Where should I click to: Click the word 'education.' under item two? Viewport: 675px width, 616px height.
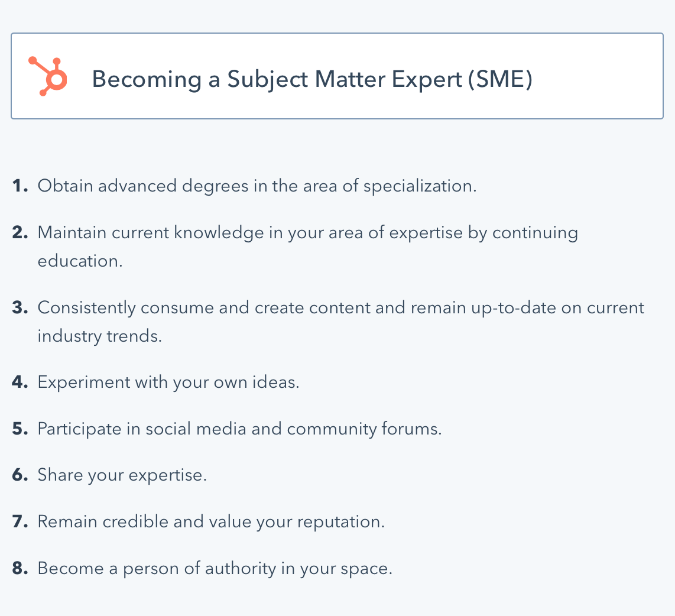[x=80, y=261]
